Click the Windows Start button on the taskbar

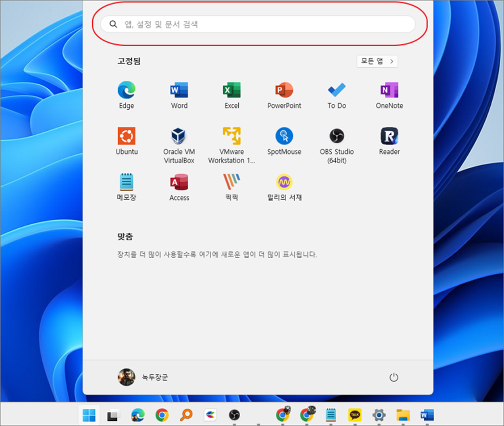pyautogui.click(x=89, y=415)
